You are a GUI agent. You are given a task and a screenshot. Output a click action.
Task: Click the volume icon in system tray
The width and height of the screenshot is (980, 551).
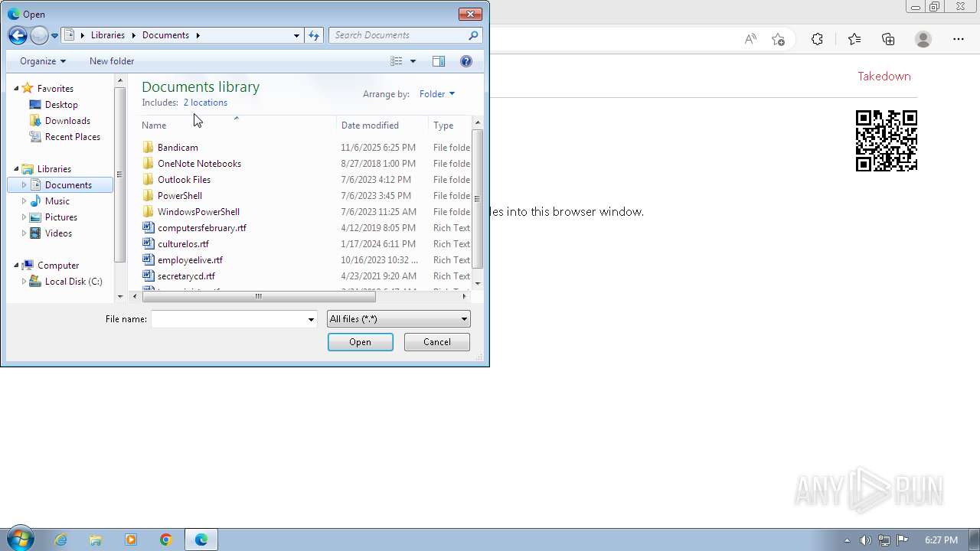click(865, 540)
